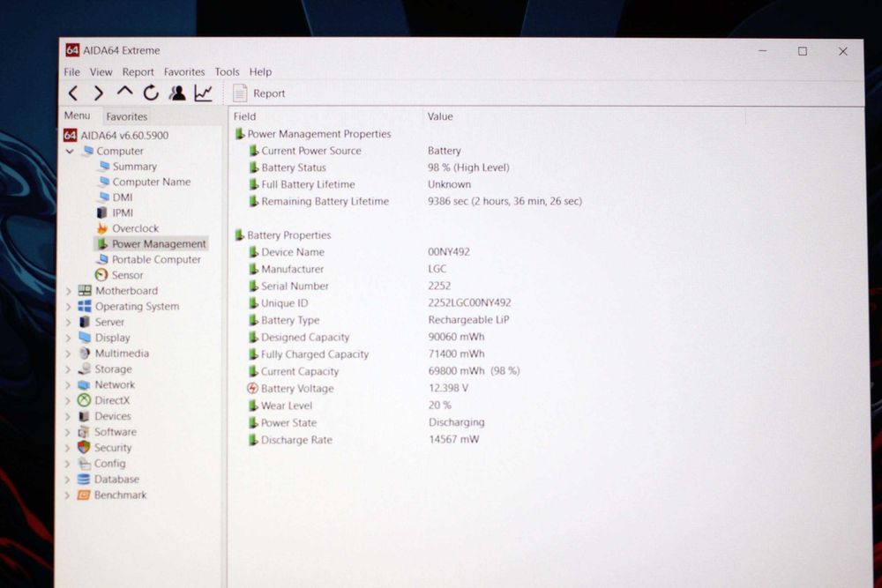Image resolution: width=882 pixels, height=588 pixels.
Task: Collapse the Computer tree node
Action: (70, 152)
